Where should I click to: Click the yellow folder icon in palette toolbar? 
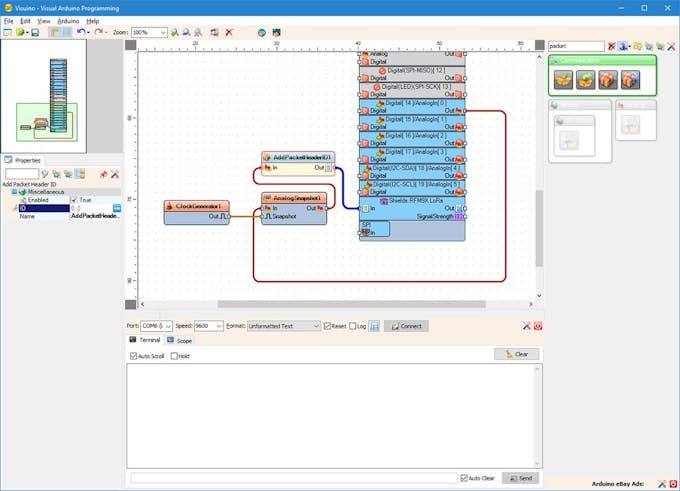pyautogui.click(x=638, y=46)
